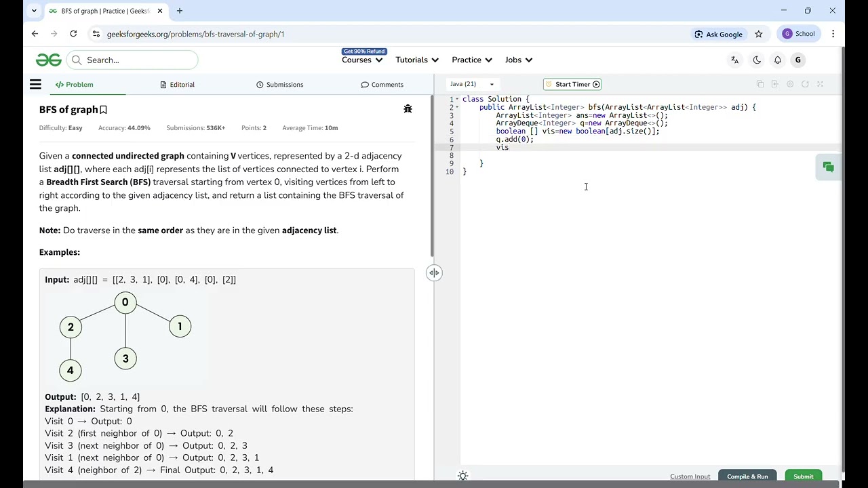This screenshot has width=868, height=488.
Task: Open the G user profile avatar
Action: pyautogui.click(x=798, y=60)
